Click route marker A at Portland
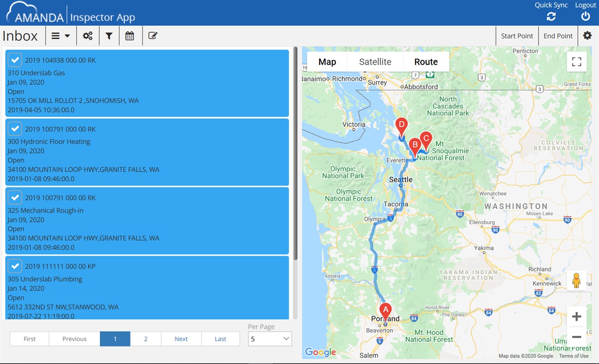Screen dimensions: 599x364 coord(385,312)
